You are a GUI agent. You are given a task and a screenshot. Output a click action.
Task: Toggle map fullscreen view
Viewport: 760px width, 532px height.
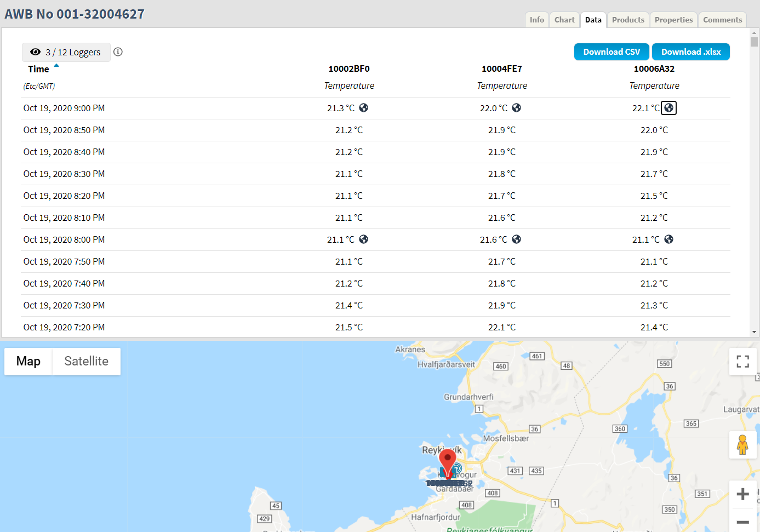coord(743,362)
